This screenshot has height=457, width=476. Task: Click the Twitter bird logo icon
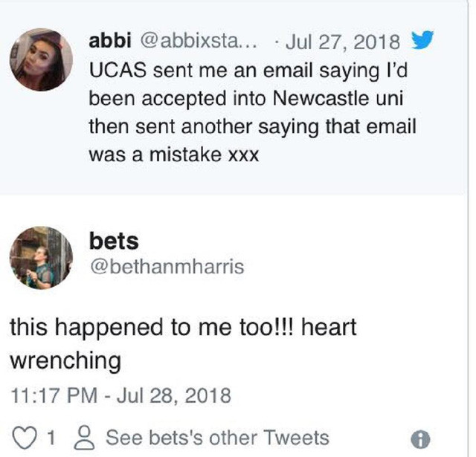(422, 39)
